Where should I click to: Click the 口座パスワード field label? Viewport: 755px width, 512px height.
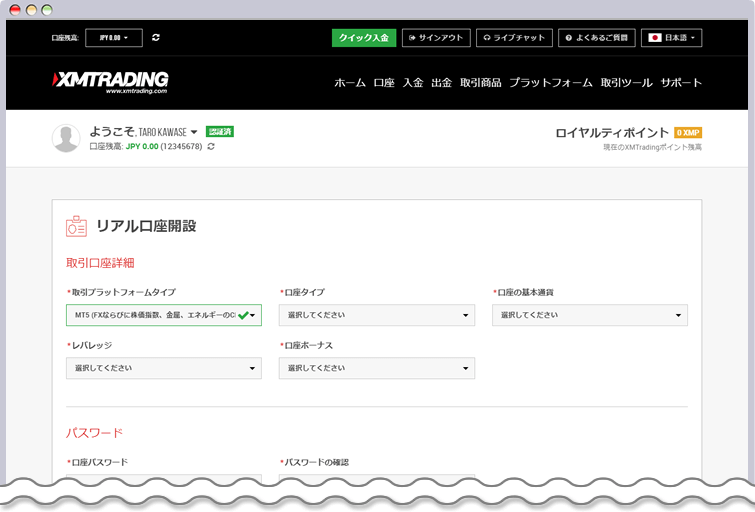[x=98, y=462]
